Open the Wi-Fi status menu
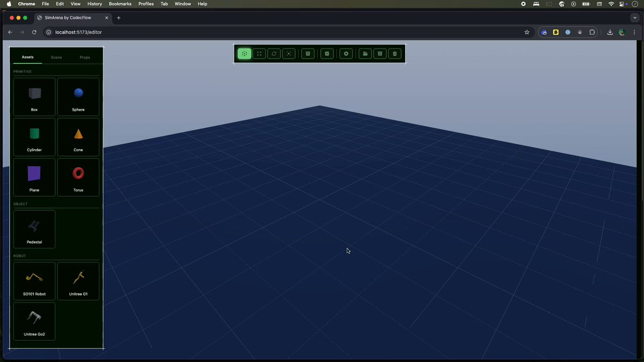Image resolution: width=644 pixels, height=362 pixels. pos(611,4)
